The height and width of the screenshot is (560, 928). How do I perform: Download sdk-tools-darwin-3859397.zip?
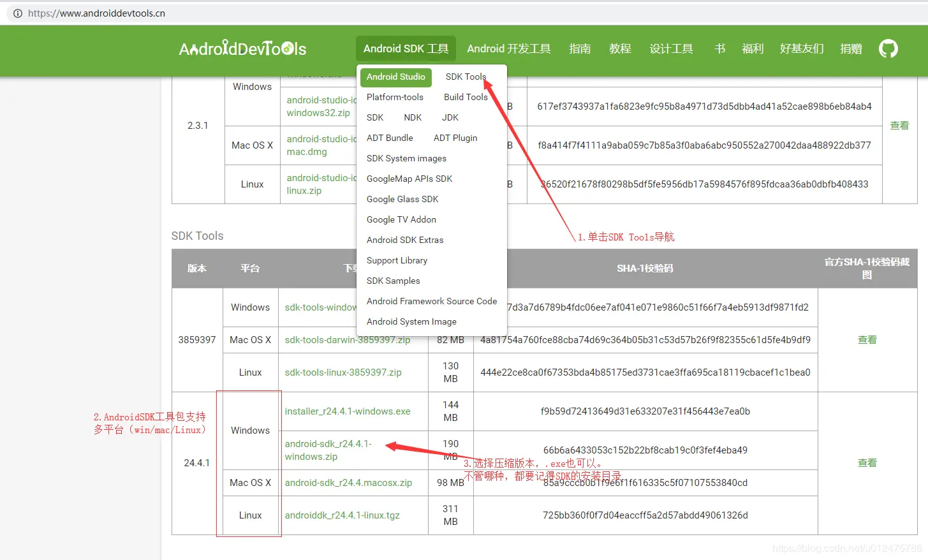pos(348,340)
